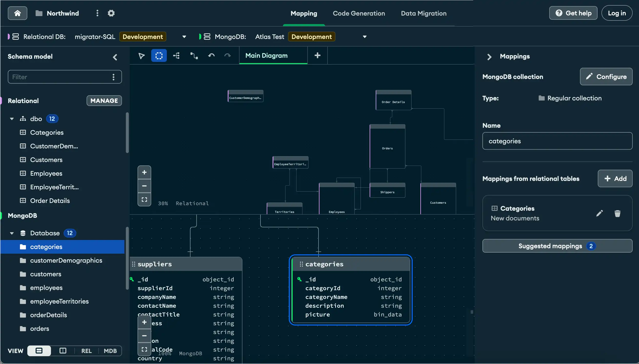This screenshot has height=364, width=639.
Task: Click the selection/pointer tool icon
Action: pyautogui.click(x=141, y=56)
